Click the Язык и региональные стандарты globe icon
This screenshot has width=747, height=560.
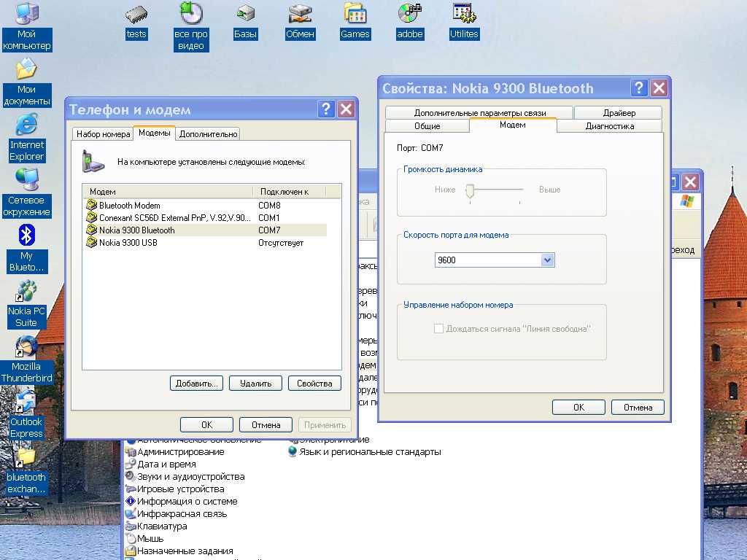(293, 452)
